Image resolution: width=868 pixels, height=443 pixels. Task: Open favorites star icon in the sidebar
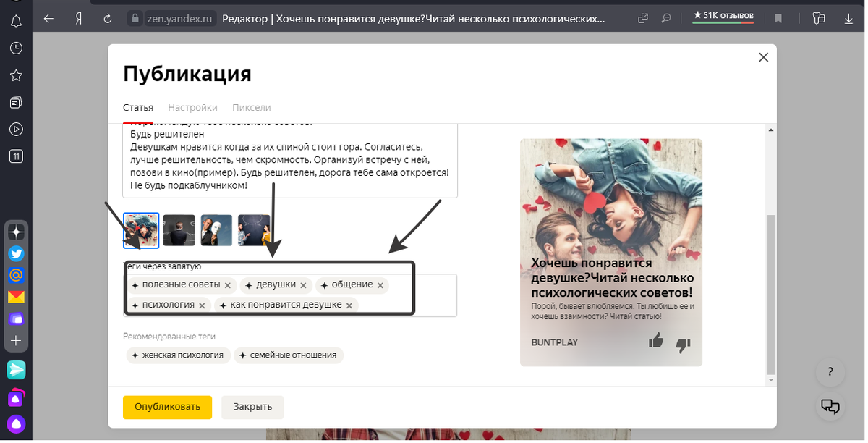pyautogui.click(x=16, y=75)
